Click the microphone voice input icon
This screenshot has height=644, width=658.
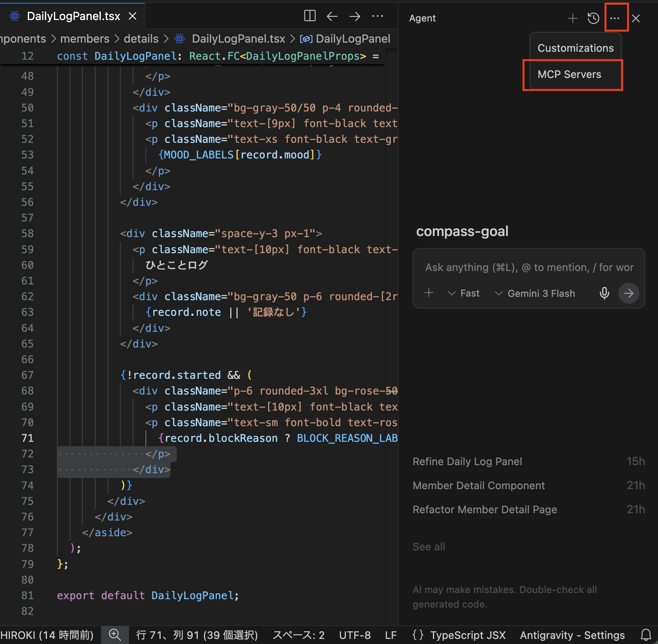[x=604, y=293]
